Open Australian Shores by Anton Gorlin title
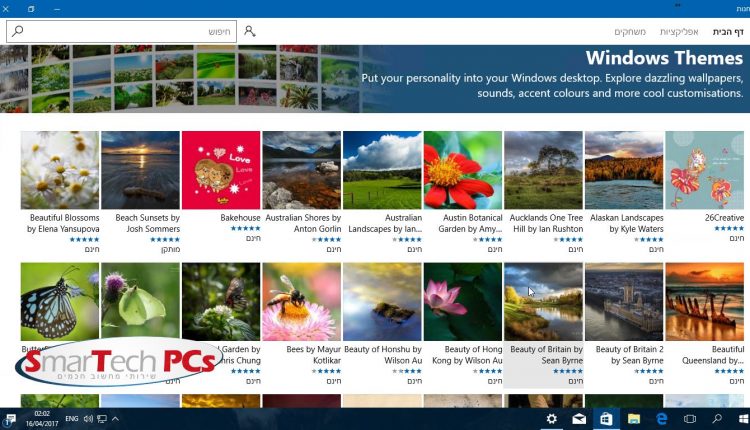 point(303,223)
